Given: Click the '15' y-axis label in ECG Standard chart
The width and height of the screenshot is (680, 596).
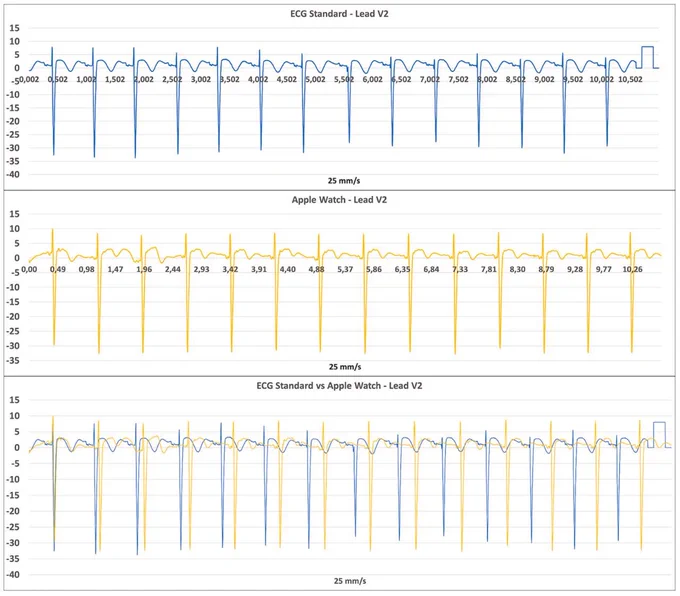Looking at the screenshot, I should pyautogui.click(x=14, y=28).
